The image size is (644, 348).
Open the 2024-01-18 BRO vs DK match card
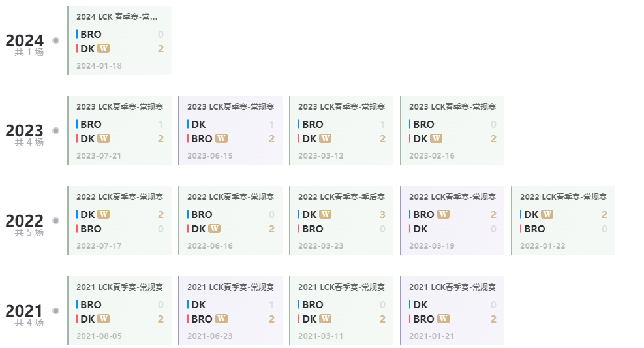click(x=119, y=40)
